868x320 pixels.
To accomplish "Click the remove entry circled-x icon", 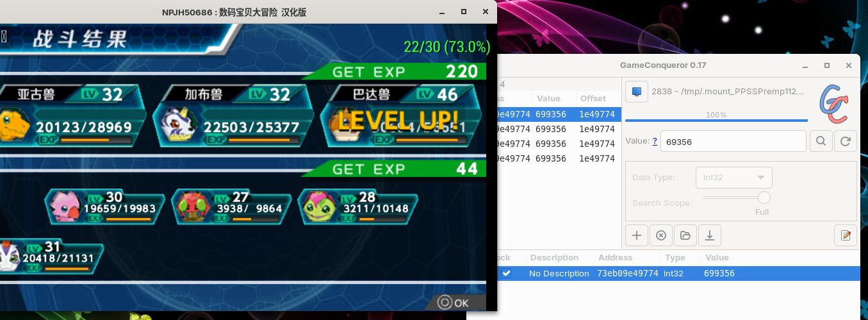I will point(661,235).
